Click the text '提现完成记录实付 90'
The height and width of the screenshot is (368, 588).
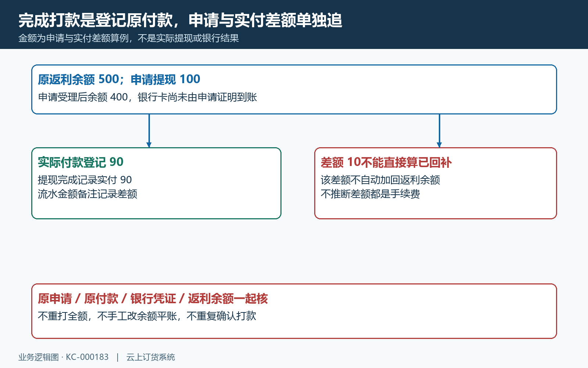pyautogui.click(x=85, y=180)
